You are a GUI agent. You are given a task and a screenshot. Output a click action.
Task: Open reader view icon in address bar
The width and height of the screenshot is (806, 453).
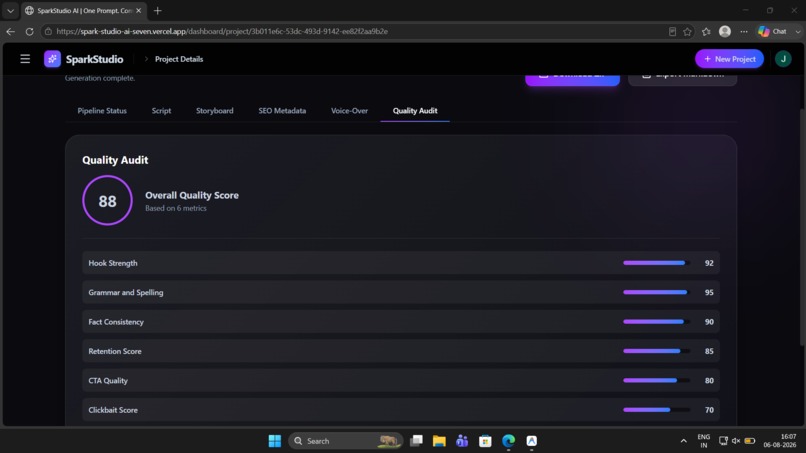[672, 31]
